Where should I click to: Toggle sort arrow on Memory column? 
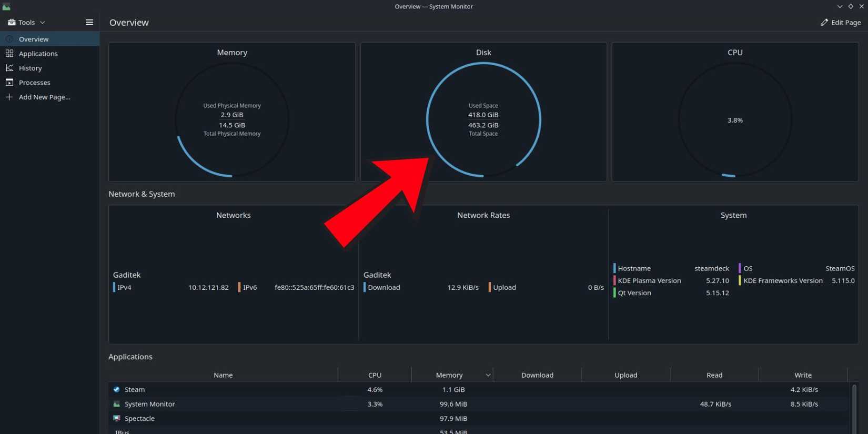coord(488,375)
